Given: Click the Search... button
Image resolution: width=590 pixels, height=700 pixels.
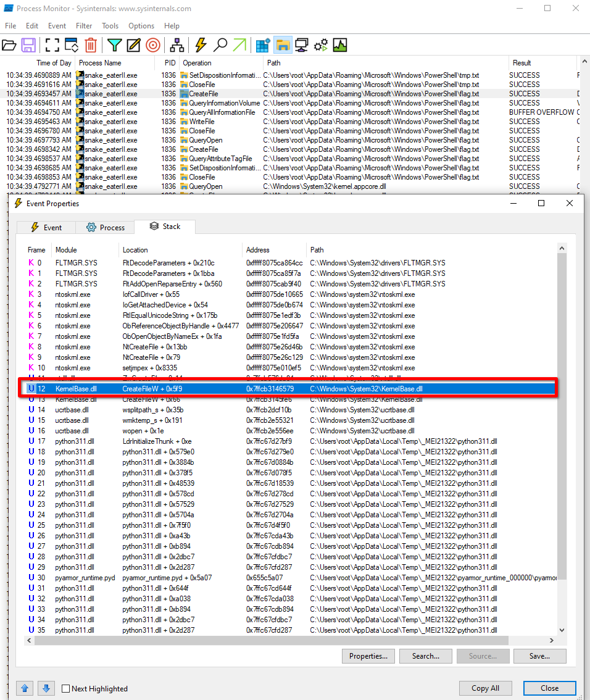Looking at the screenshot, I should [x=425, y=656].
